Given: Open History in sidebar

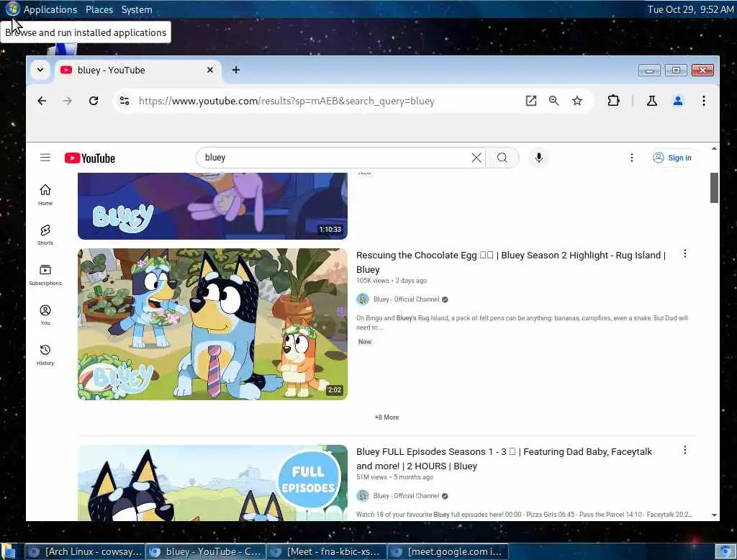Looking at the screenshot, I should (x=45, y=355).
